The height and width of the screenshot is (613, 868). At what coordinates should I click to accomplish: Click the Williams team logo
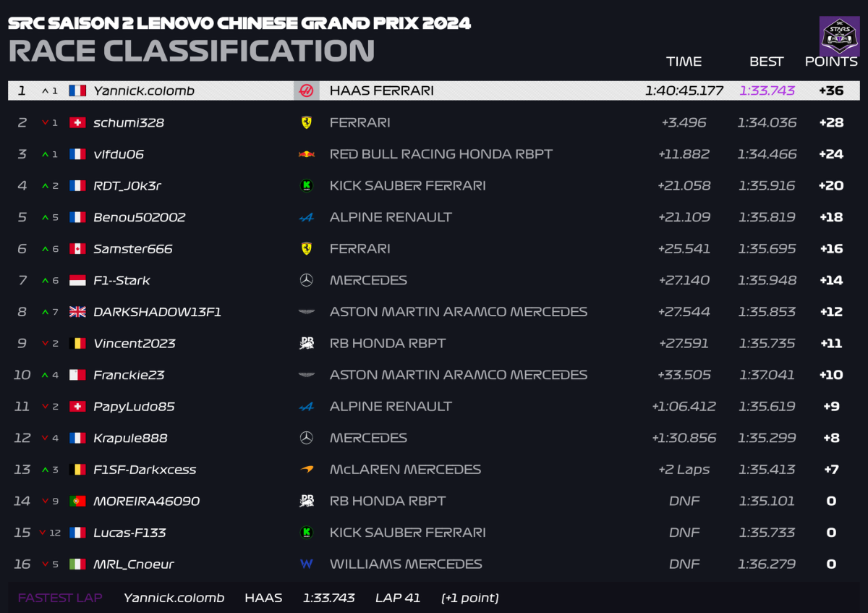pyautogui.click(x=306, y=564)
